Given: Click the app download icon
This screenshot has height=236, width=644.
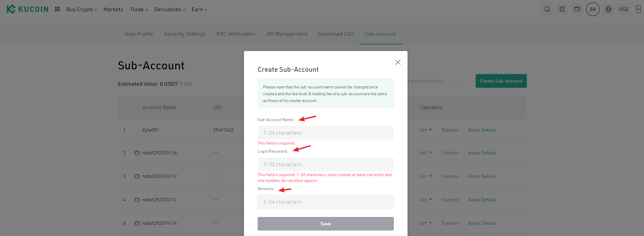Looking at the screenshot, I should (x=639, y=9).
